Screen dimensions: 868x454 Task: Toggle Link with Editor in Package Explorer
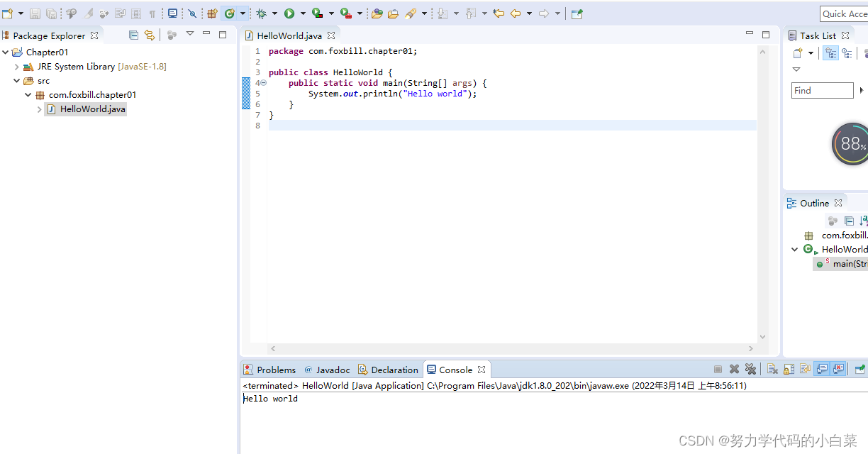click(x=149, y=35)
